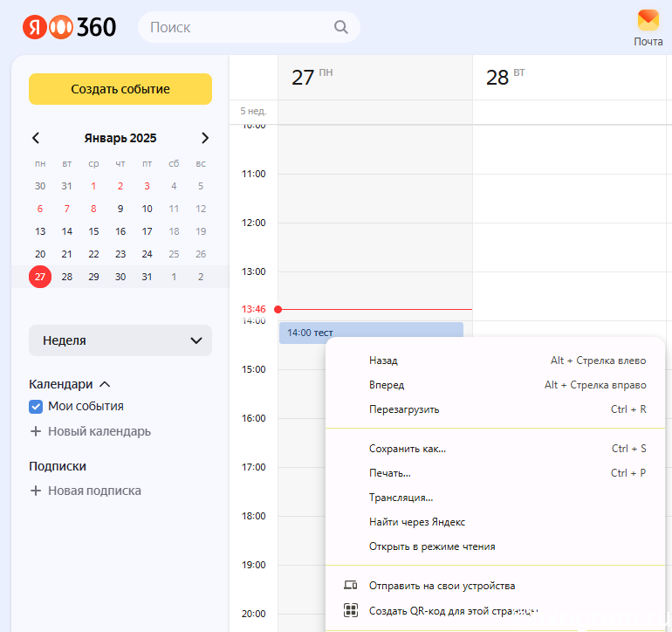The width and height of the screenshot is (672, 632).
Task: Select Назад in context menu
Action: (x=495, y=361)
